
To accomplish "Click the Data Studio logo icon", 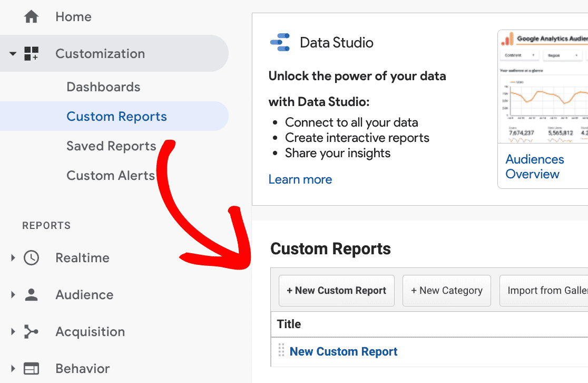I will [280, 42].
